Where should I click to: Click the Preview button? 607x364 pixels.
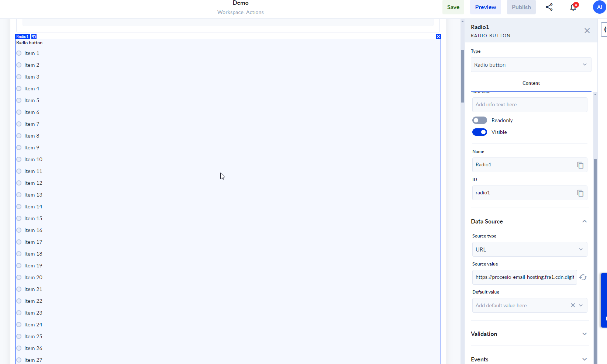[x=485, y=7]
